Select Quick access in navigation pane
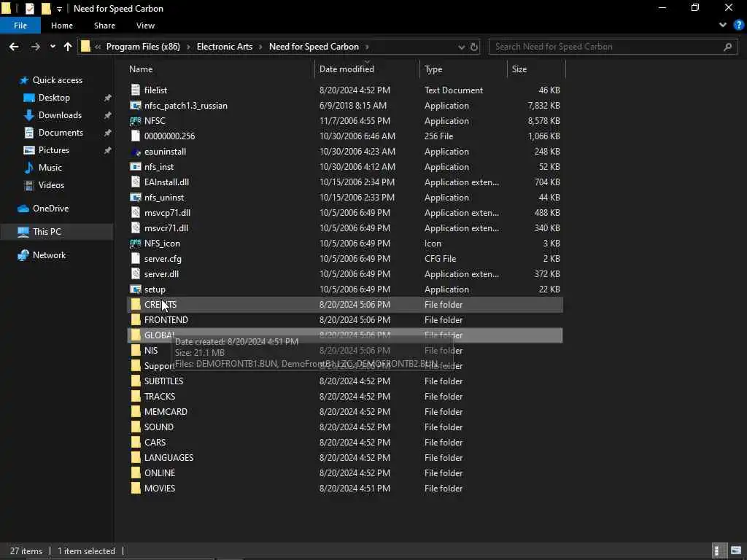747x560 pixels. [x=57, y=80]
